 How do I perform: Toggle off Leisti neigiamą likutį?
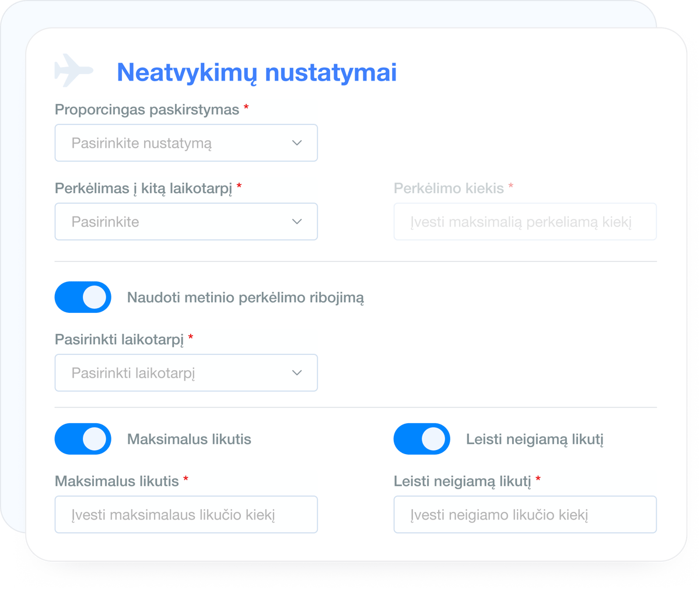(421, 438)
